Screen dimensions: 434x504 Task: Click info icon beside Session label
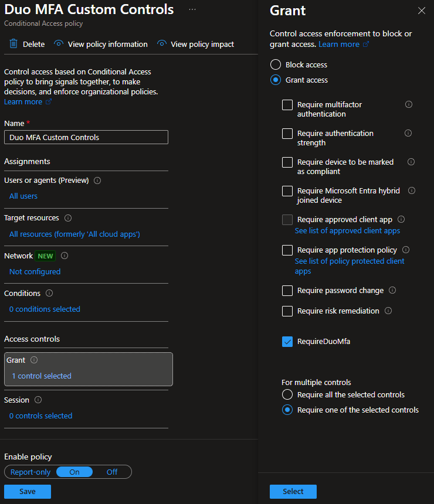(x=38, y=400)
